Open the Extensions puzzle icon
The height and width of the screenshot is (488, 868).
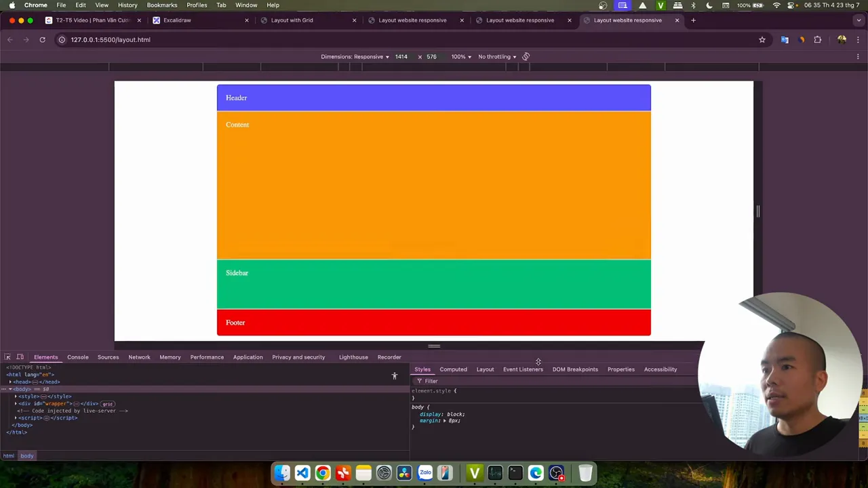coord(818,40)
